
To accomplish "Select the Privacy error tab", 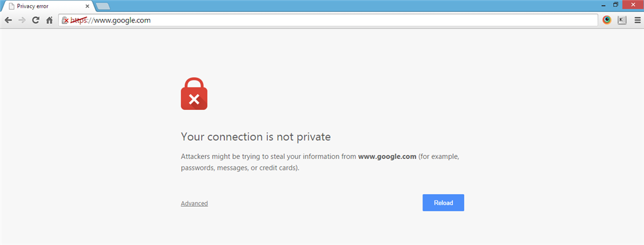I will pos(48,6).
